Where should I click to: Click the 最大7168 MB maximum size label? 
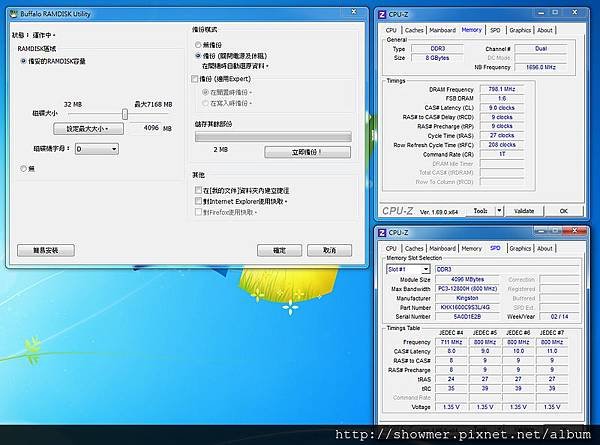(x=153, y=104)
